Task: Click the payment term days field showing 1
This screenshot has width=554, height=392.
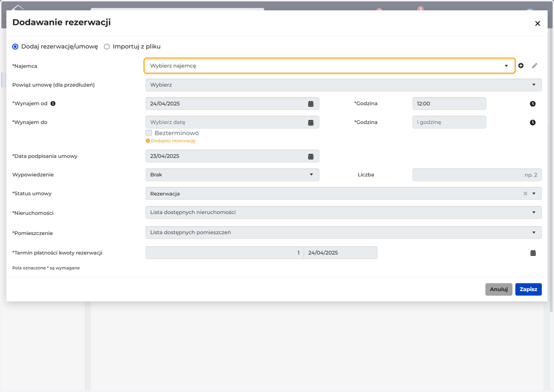Action: tap(224, 253)
